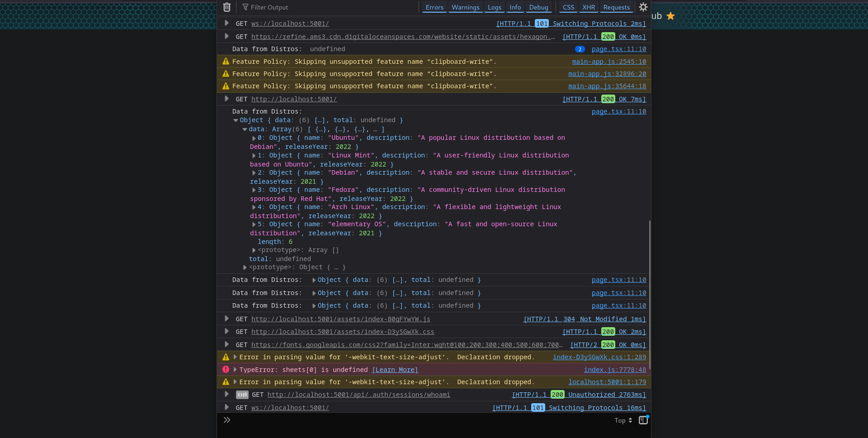Toggle the XHR filter
Viewport: 868px width, 438px height.
click(x=589, y=7)
